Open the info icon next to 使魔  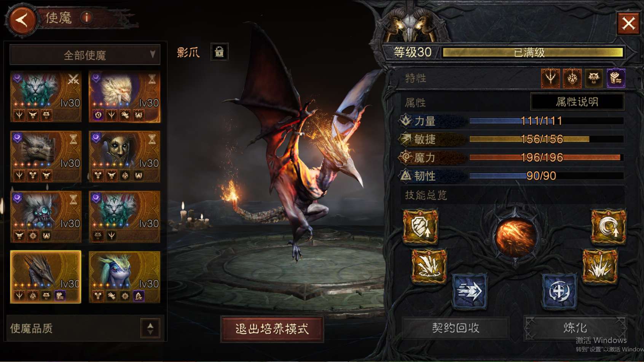pos(87,17)
